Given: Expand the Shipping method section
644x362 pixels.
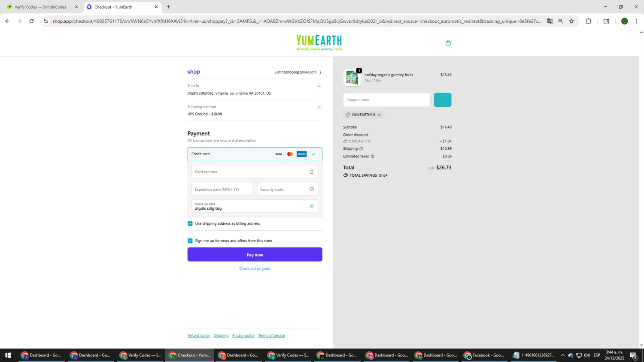Looking at the screenshot, I should point(319,107).
